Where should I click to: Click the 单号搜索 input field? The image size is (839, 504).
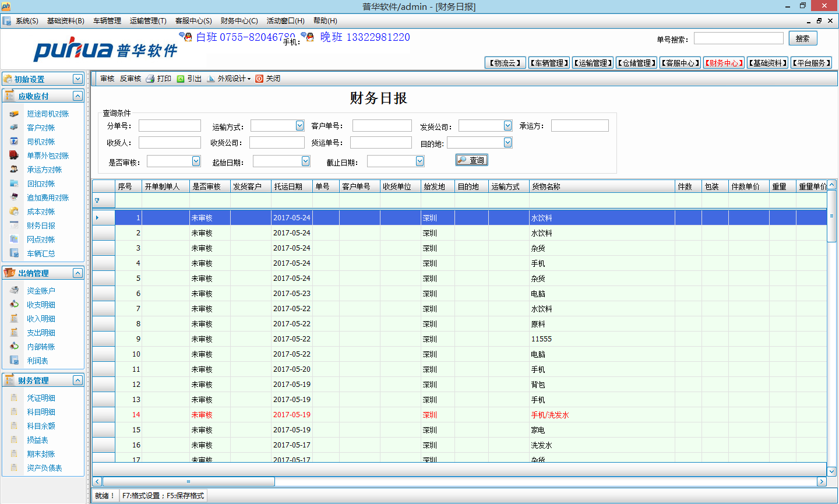[x=738, y=38]
